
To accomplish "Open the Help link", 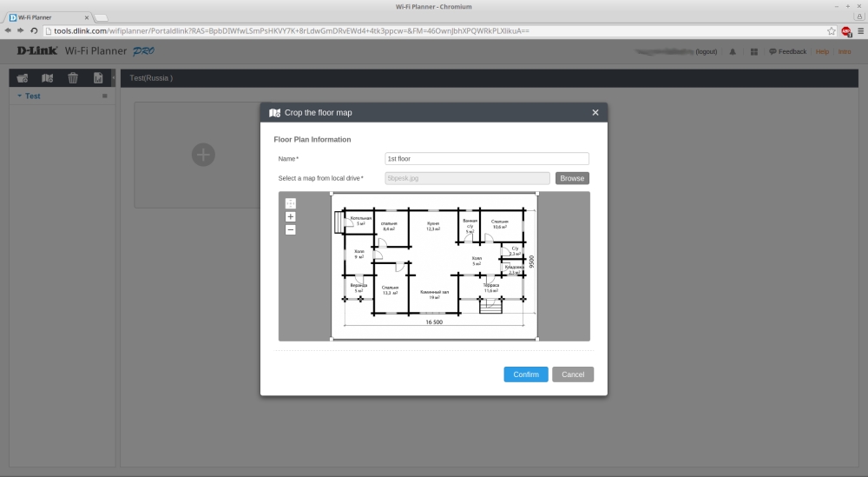I will [822, 52].
